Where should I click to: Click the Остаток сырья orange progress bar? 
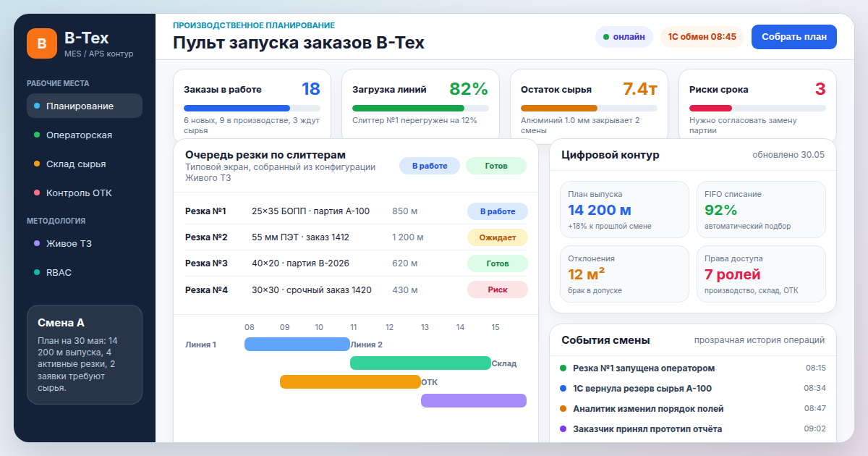tap(589, 108)
